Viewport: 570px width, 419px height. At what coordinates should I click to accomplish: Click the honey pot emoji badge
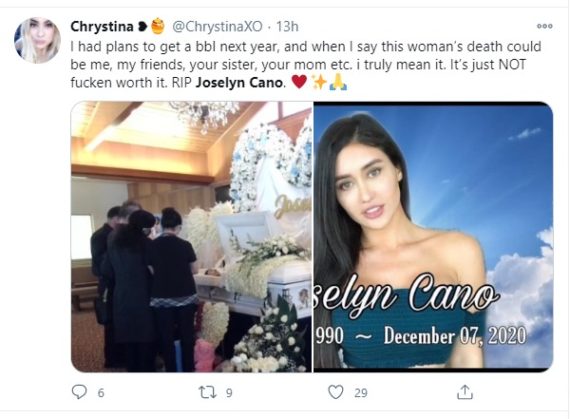coord(157,26)
